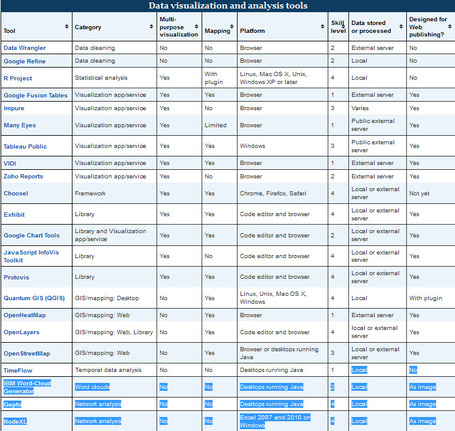Sort by Category column arrows
Image resolution: width=455 pixels, height=431 pixels.
(x=151, y=26)
